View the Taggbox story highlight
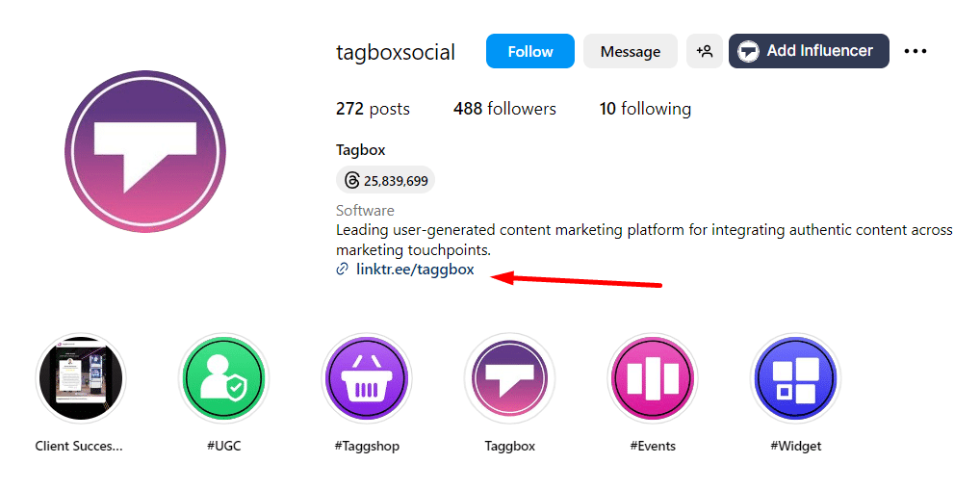 (x=509, y=379)
